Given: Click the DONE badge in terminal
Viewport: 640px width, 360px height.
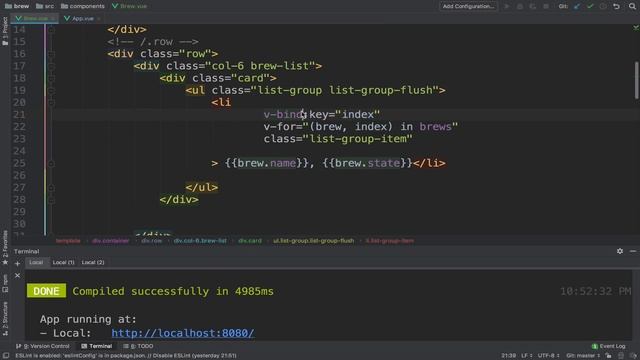Looking at the screenshot, I should (46, 291).
